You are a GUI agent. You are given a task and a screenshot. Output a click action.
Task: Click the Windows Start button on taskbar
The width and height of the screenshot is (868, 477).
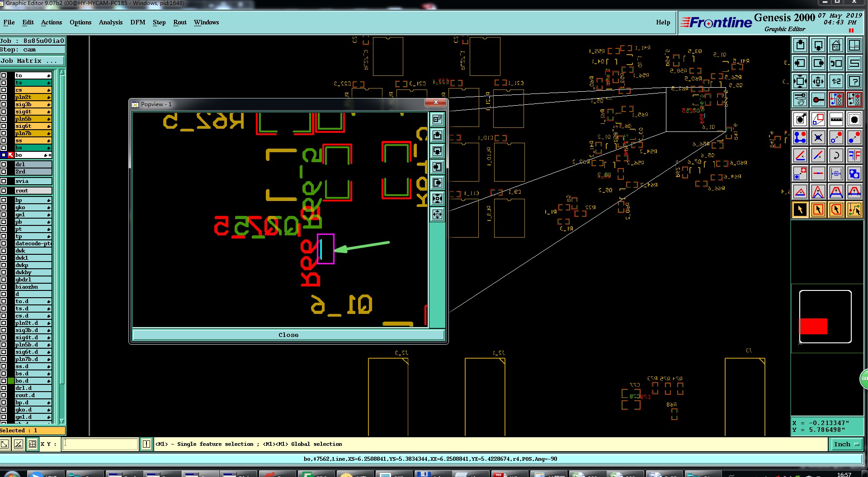12,474
